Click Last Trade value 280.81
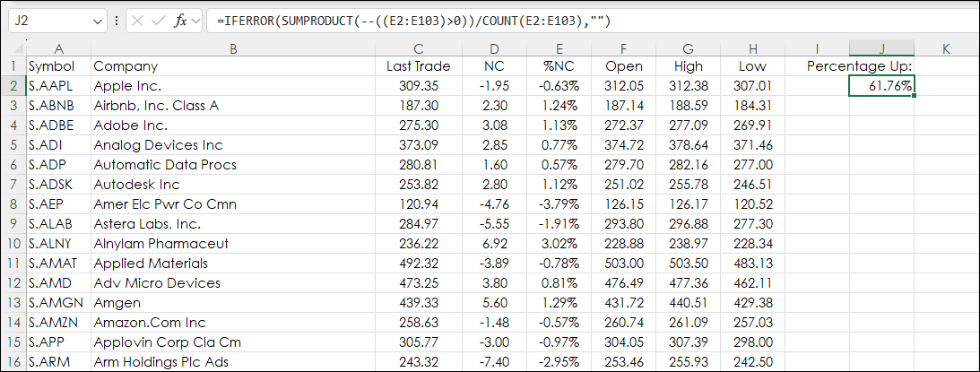The width and height of the screenshot is (980, 372). point(419,164)
